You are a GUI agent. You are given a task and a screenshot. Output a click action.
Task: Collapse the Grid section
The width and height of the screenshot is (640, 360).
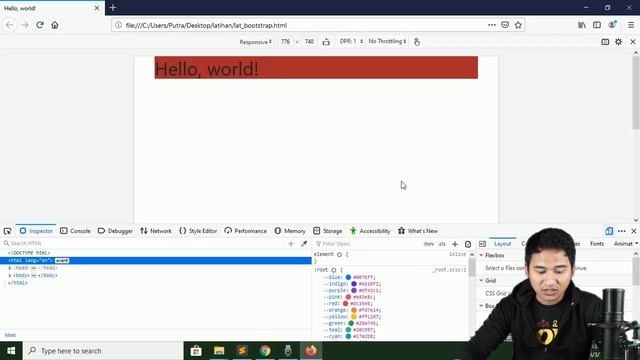pyautogui.click(x=481, y=281)
